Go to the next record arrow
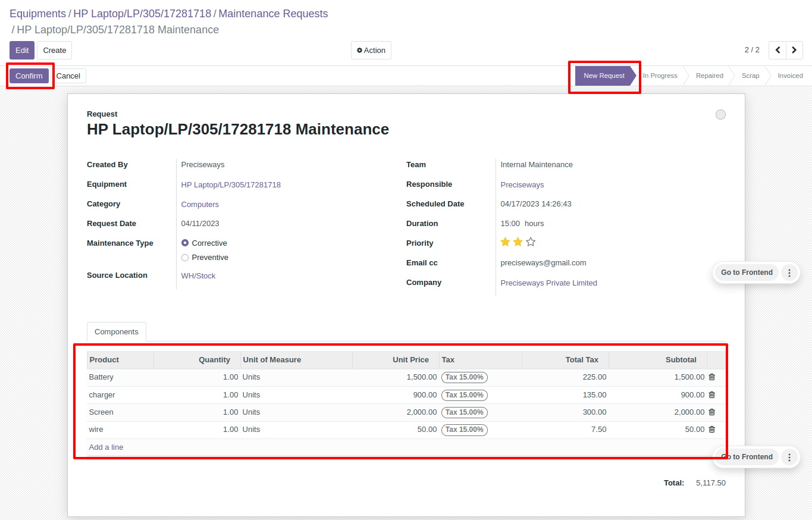This screenshot has height=520, width=812. (x=794, y=51)
